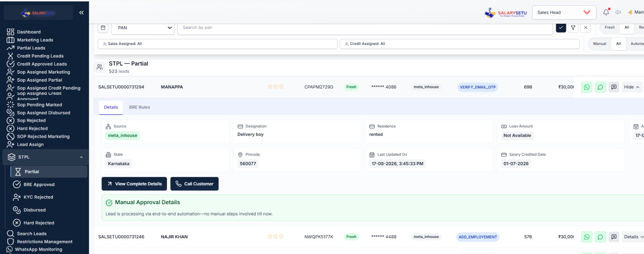644x254 pixels.
Task: Open Sop Assigned Disbursed
Action: pos(43,113)
